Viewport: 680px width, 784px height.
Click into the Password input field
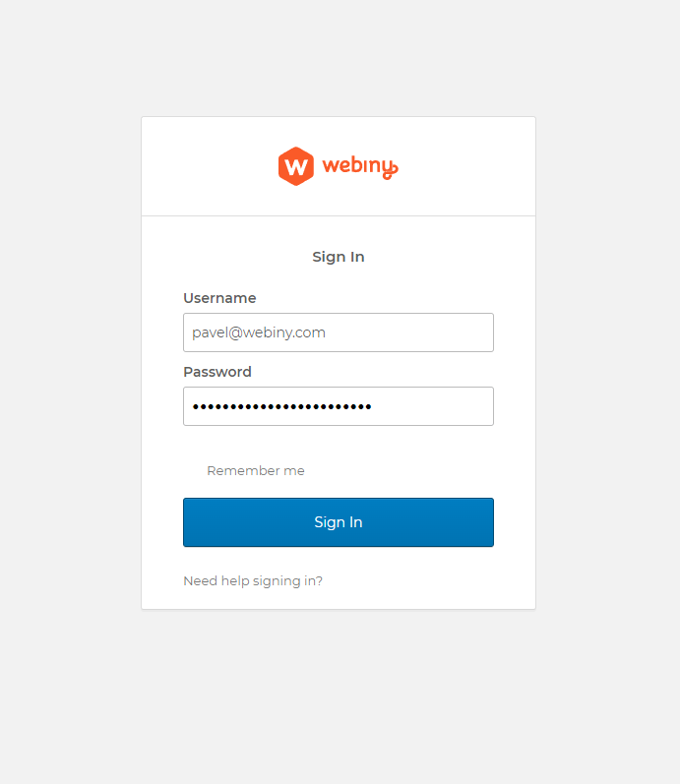[x=338, y=406]
